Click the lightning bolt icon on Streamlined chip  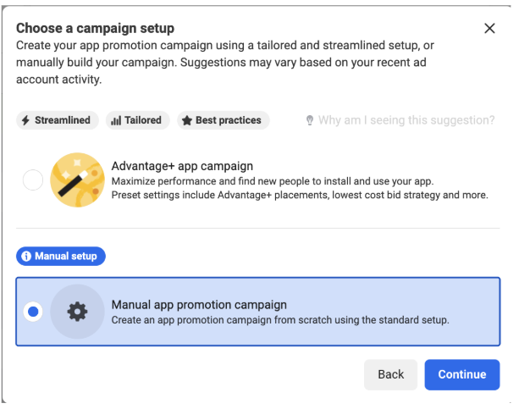coord(25,120)
